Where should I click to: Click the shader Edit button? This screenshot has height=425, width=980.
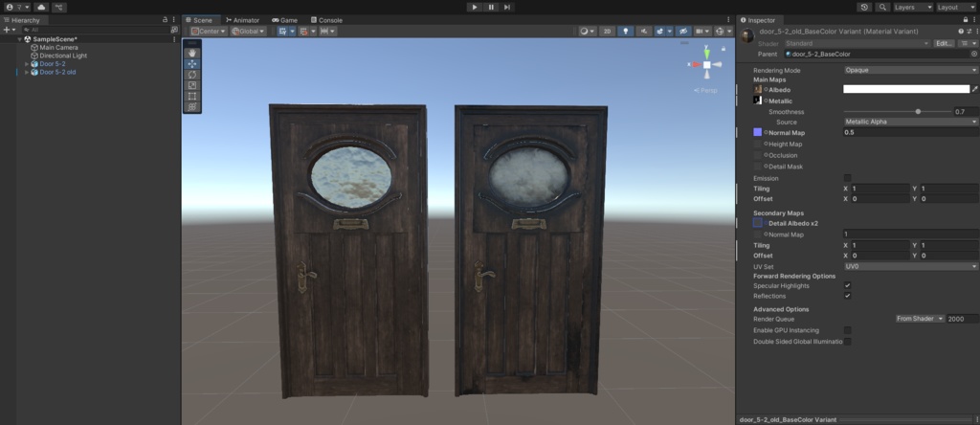tap(944, 44)
